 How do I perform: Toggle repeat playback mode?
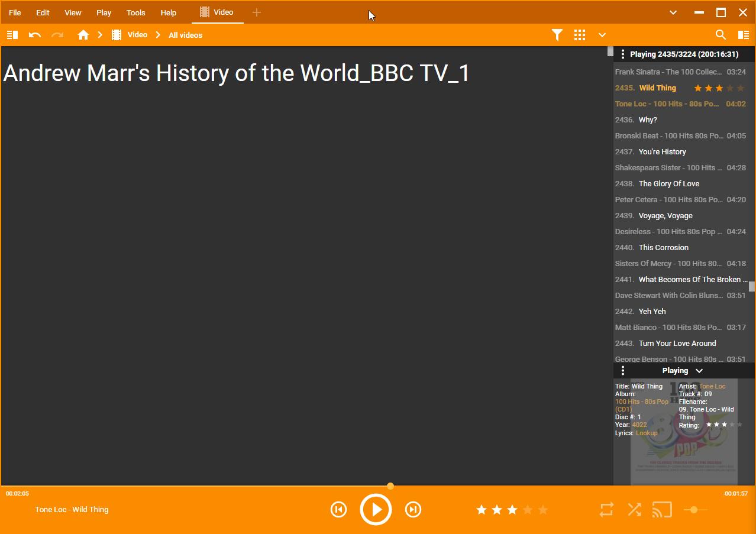click(606, 509)
